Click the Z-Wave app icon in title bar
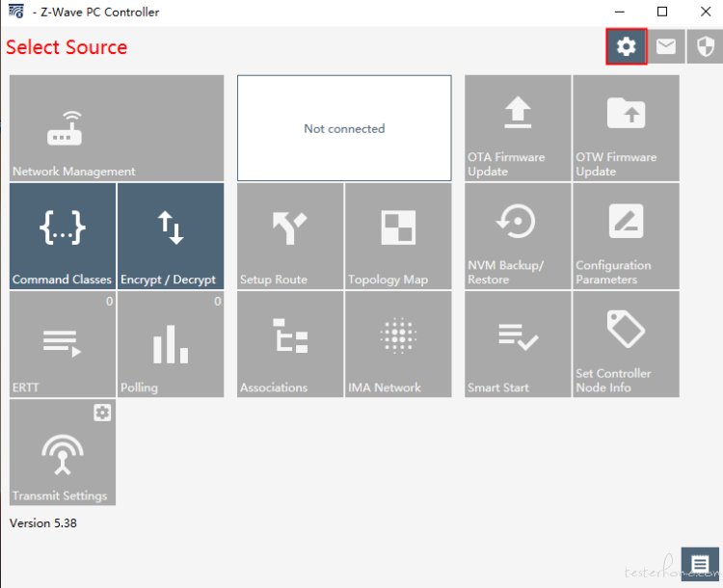 pos(16,11)
